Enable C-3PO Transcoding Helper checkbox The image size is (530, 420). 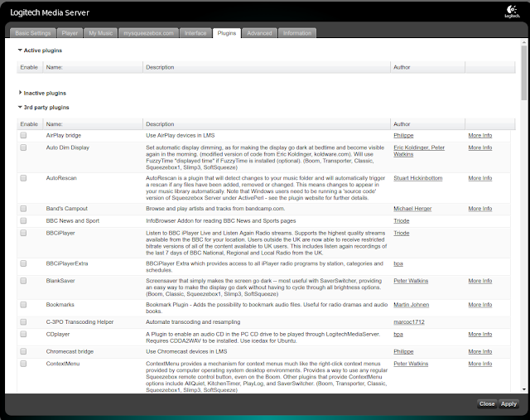(x=23, y=322)
